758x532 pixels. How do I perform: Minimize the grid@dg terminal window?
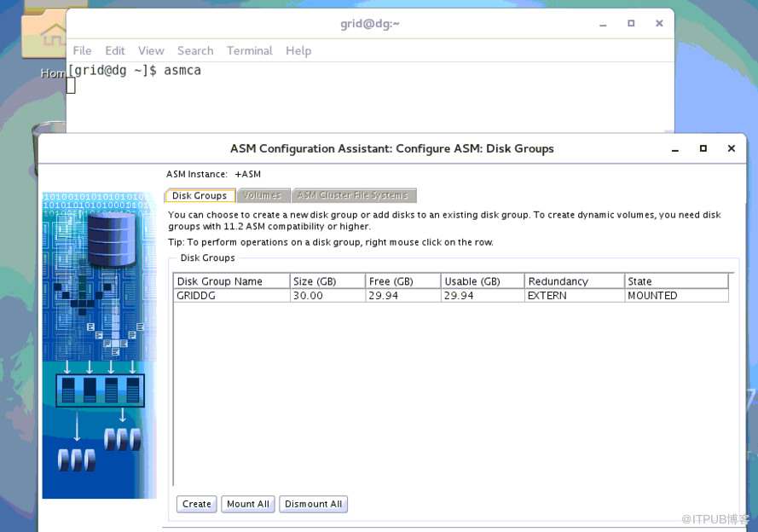click(x=603, y=24)
